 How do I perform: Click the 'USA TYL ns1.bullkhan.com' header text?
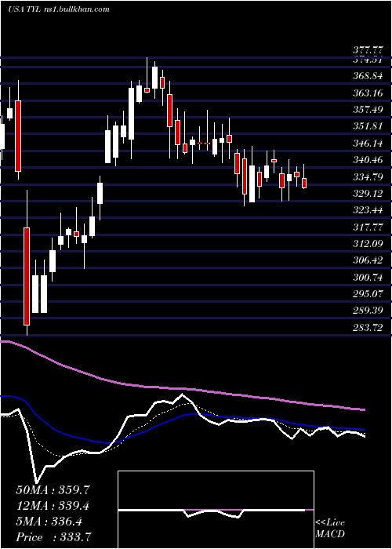click(x=59, y=9)
